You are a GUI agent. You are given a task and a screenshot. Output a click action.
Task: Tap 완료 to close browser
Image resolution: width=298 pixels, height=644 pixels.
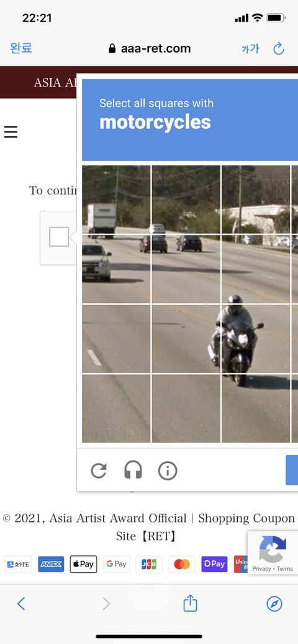pos(21,48)
